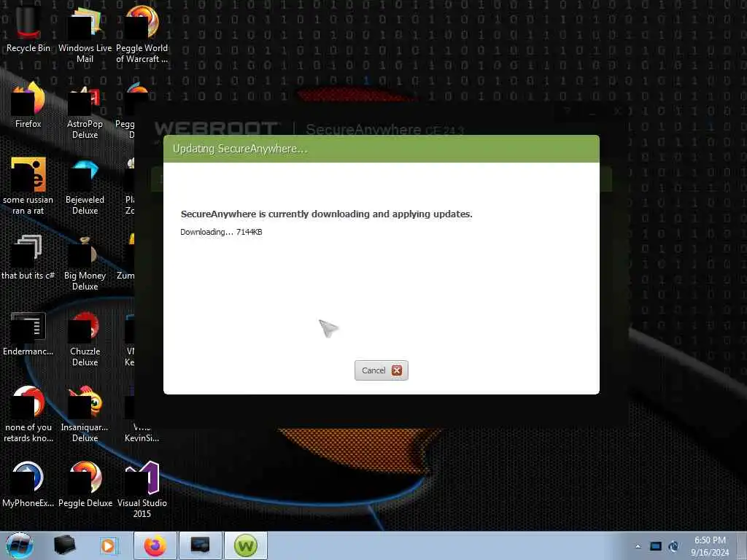747x560 pixels.
Task: Open the Recycle Bin desktop icon
Action: click(x=28, y=28)
